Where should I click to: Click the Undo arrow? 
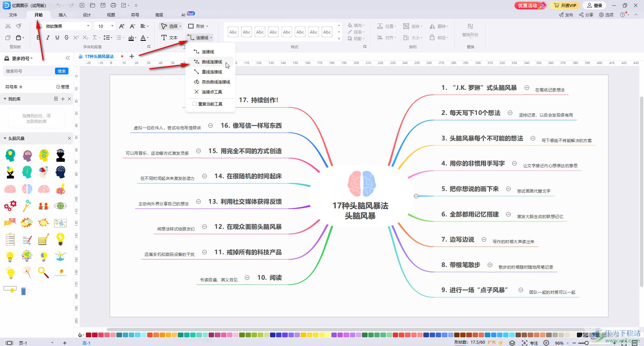pos(59,5)
